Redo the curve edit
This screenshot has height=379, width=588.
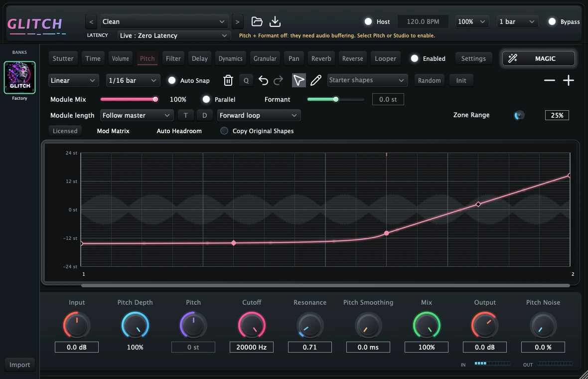[x=278, y=80]
